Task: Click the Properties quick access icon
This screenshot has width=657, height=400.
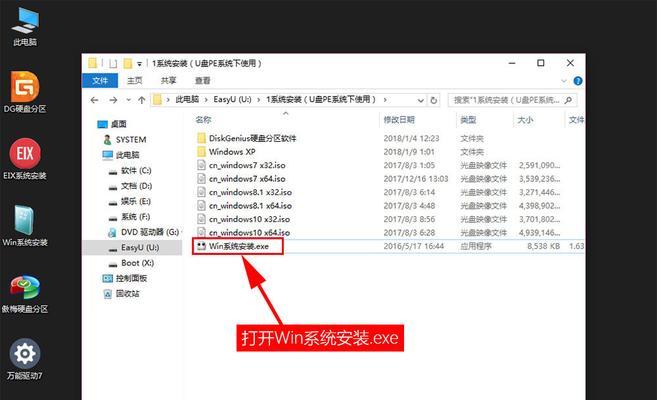Action: [x=113, y=63]
